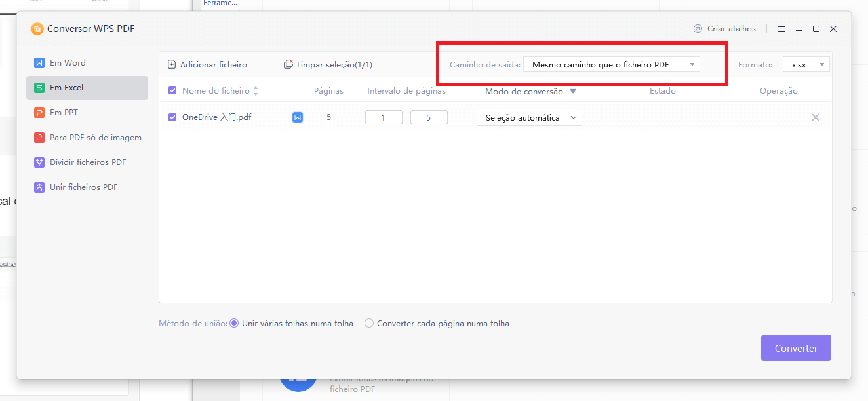
Task: Open the xlsx Formato dropdown
Action: pos(806,64)
